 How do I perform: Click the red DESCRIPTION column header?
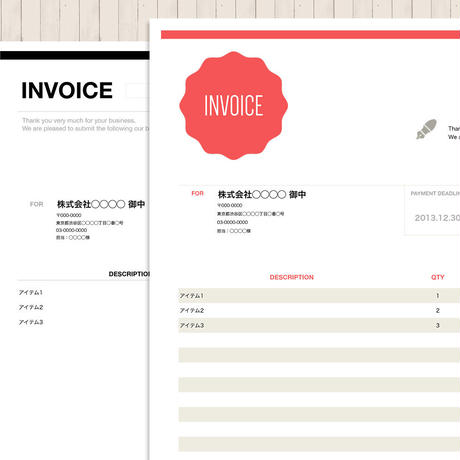click(x=292, y=277)
